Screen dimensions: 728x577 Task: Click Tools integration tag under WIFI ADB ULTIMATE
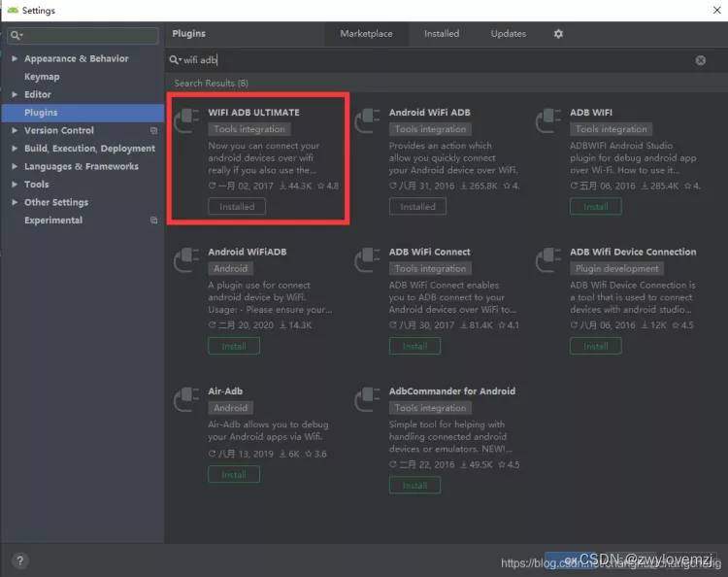pos(249,129)
